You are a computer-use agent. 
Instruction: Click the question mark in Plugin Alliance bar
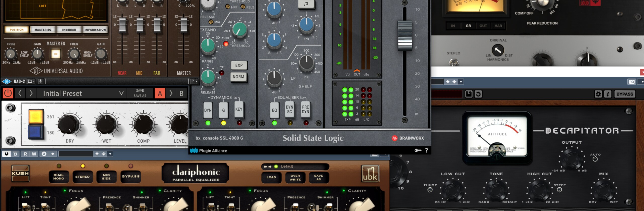point(426,150)
